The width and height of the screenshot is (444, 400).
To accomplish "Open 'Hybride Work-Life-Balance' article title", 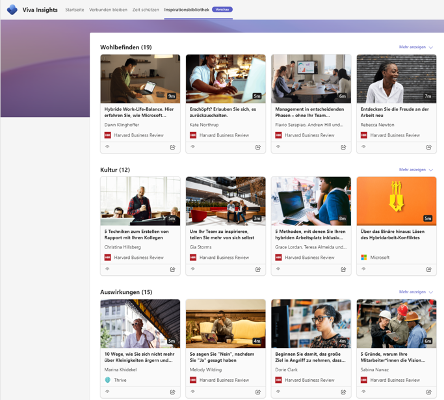I will 139,112.
